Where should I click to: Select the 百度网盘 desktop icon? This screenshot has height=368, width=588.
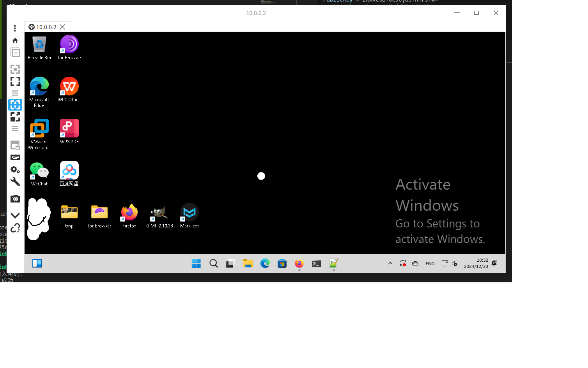(x=69, y=174)
